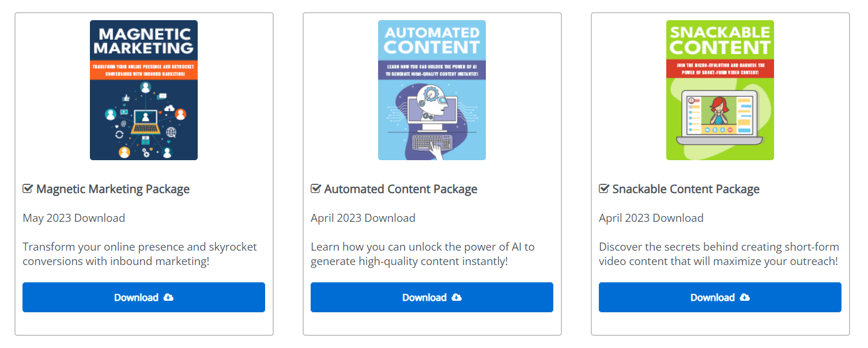Click the cloud icon on Automated Content download

click(456, 297)
